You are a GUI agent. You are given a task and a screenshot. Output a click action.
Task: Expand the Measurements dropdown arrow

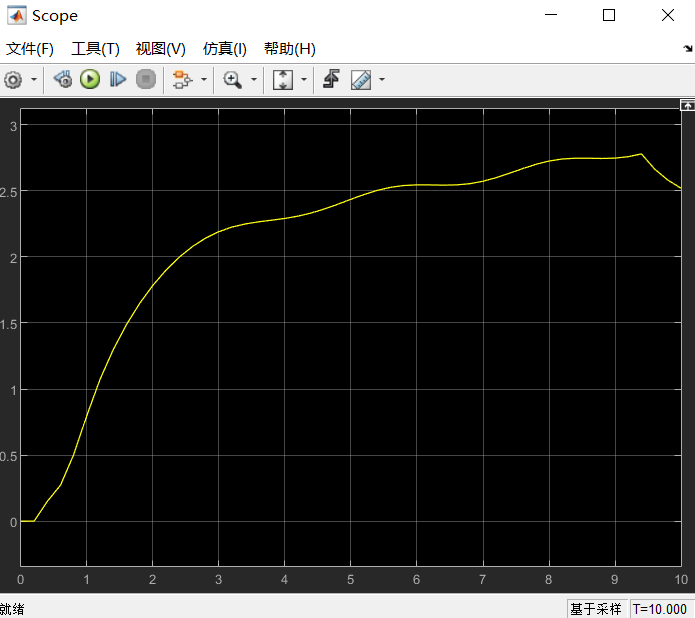(382, 80)
